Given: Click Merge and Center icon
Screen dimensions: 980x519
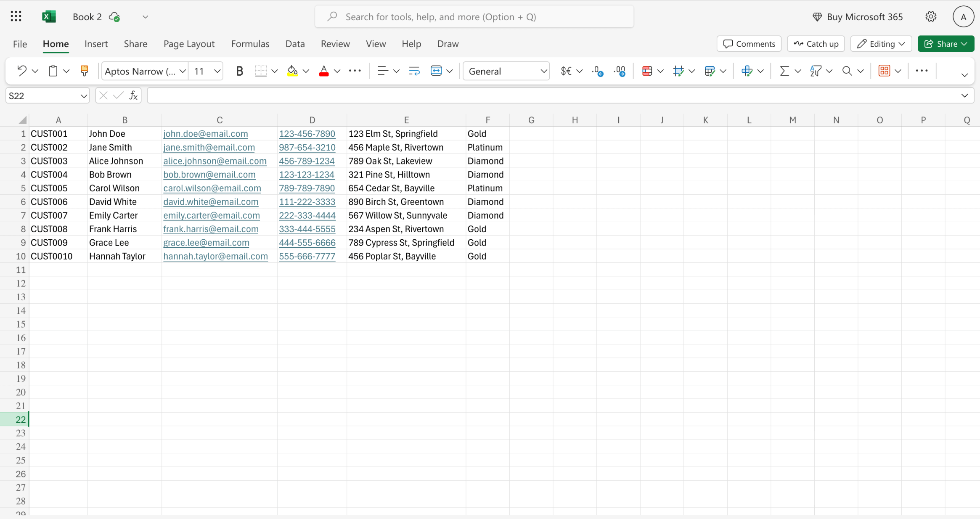Looking at the screenshot, I should 436,71.
